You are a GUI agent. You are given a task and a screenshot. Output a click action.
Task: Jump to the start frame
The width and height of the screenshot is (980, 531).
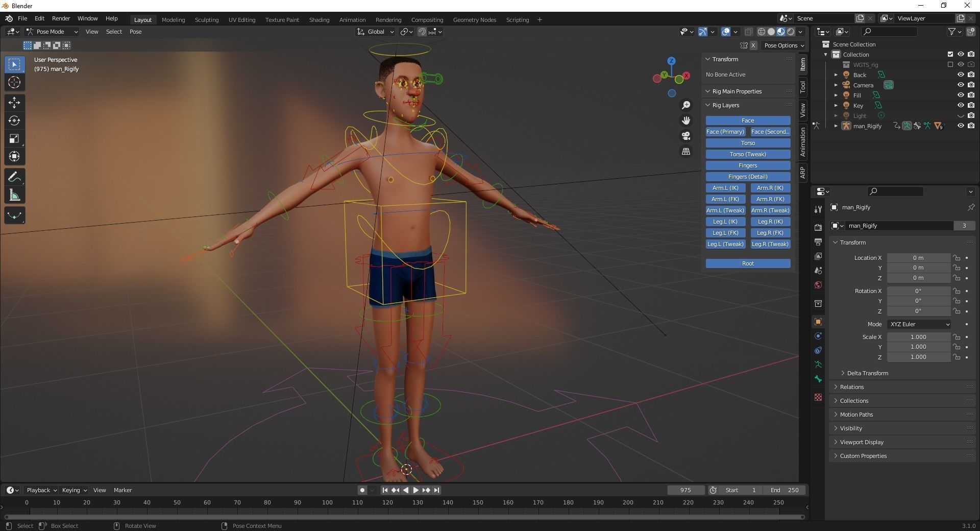385,490
